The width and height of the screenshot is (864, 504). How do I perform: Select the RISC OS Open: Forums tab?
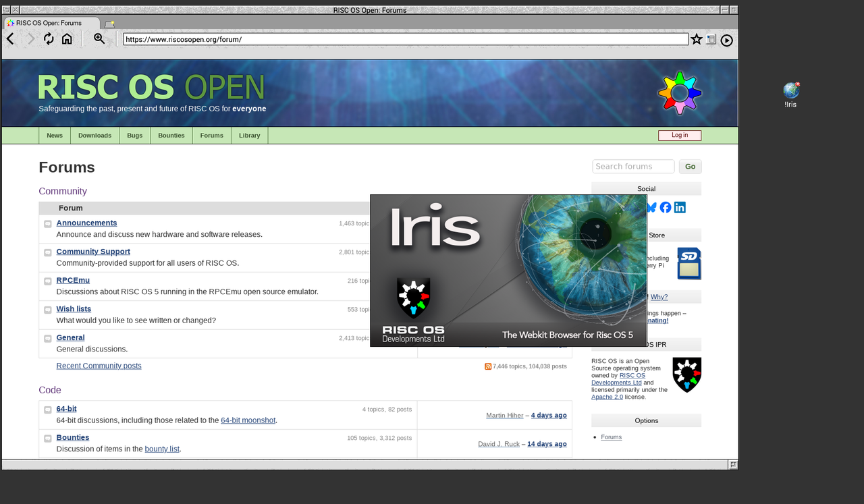(x=51, y=23)
